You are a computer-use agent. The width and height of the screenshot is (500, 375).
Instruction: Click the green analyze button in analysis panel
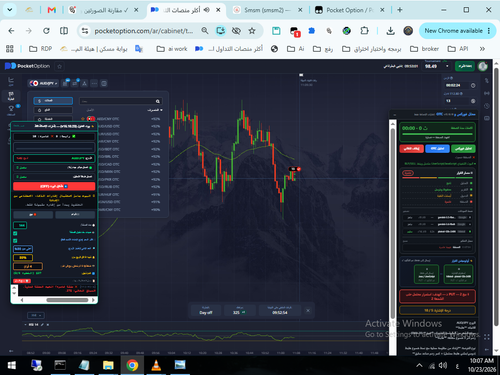463,148
